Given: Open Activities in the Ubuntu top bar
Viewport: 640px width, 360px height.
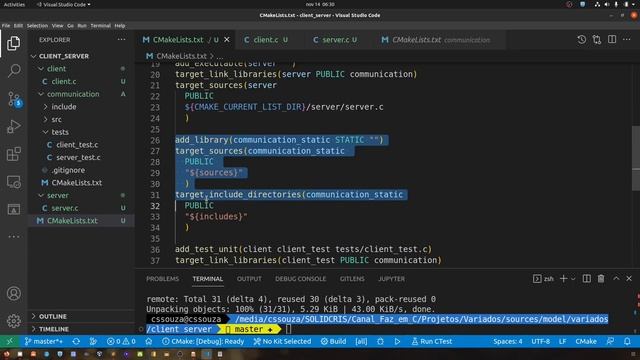Looking at the screenshot, I should coord(14,4).
